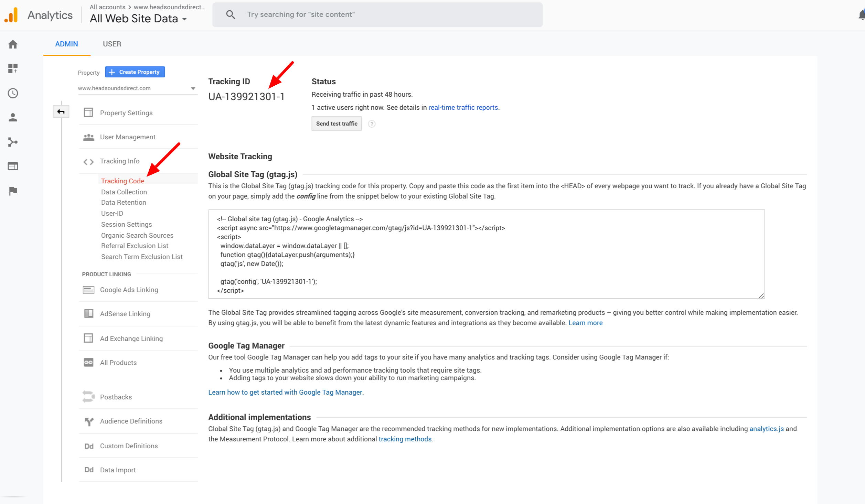The width and height of the screenshot is (865, 504).
Task: Select Data Retention menu item
Action: (x=124, y=202)
